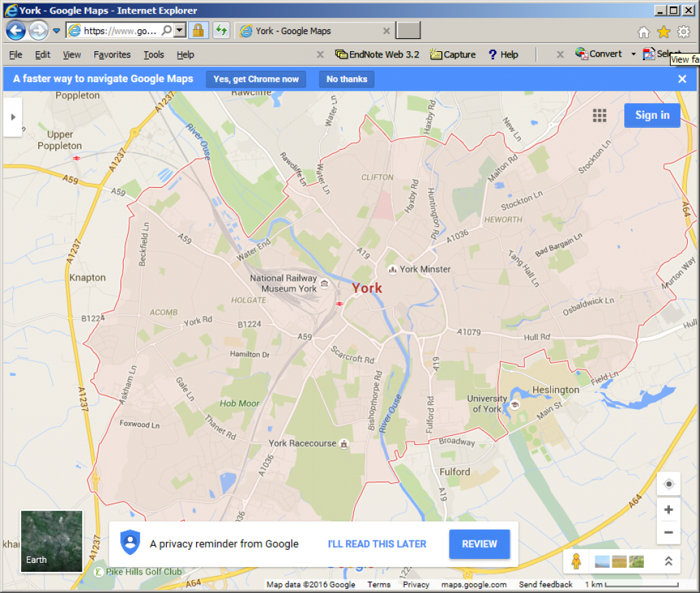Click the browser back arrow button
The width and height of the screenshot is (700, 593).
tap(16, 31)
